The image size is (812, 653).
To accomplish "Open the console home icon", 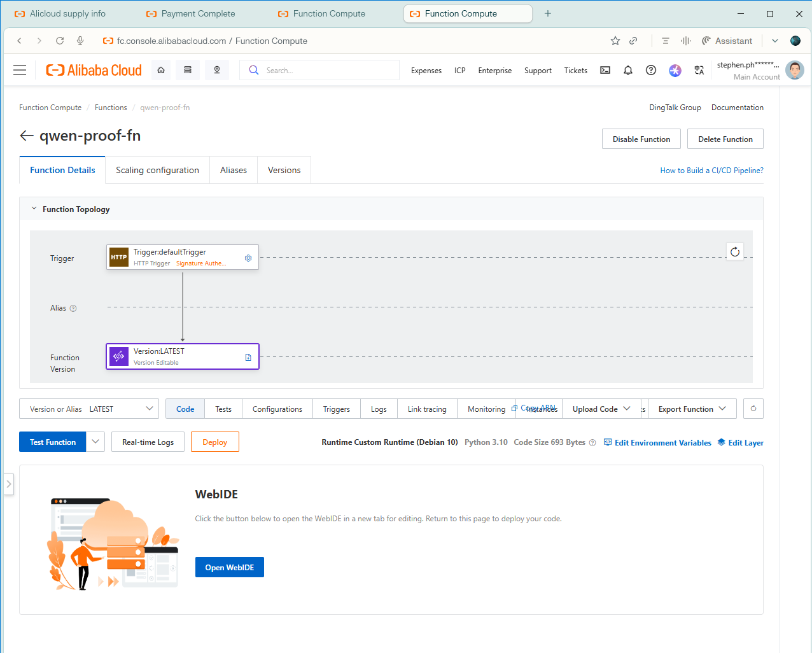I will (161, 70).
